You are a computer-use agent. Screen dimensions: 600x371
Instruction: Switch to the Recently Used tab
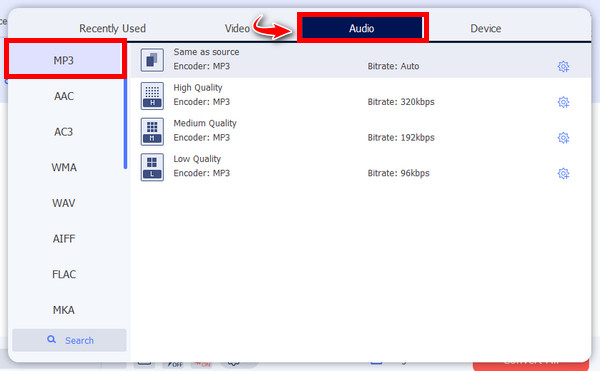[x=112, y=28]
